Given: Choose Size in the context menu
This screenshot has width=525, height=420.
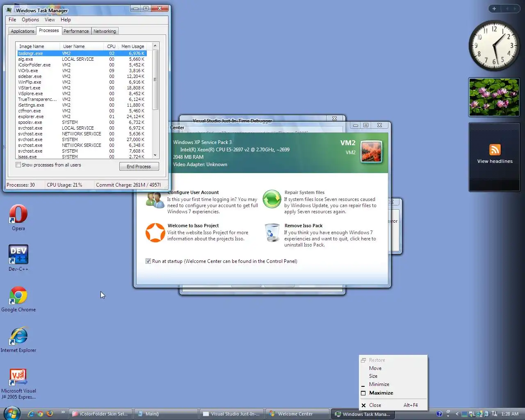Looking at the screenshot, I should 393,376.
